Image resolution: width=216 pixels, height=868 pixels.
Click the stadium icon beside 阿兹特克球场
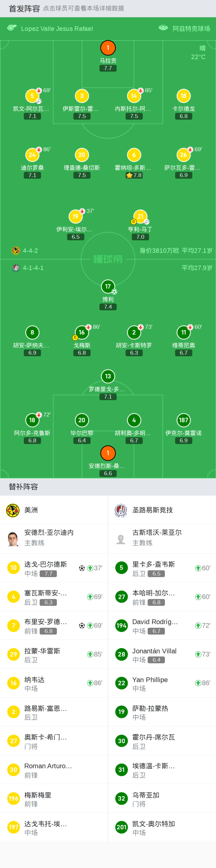(163, 28)
